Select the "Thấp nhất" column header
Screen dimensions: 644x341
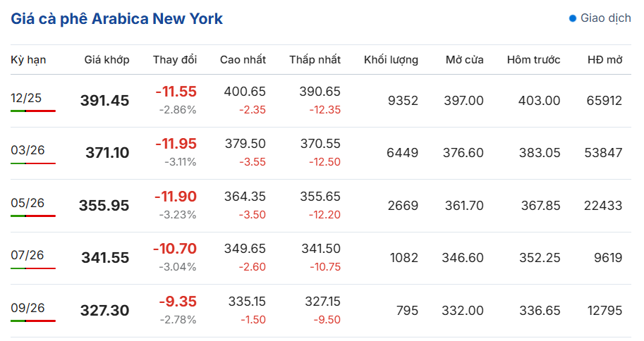(315, 60)
